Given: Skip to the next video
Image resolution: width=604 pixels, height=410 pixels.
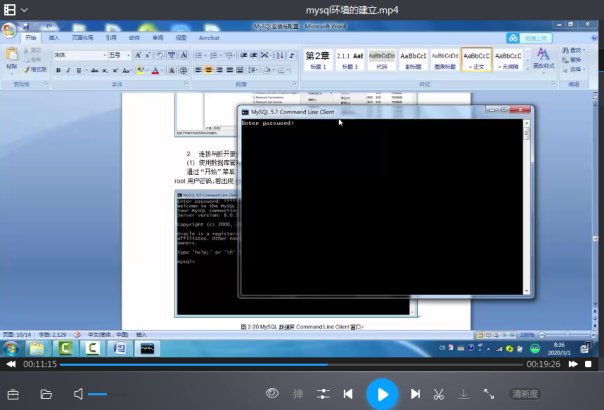Looking at the screenshot, I should [x=415, y=394].
